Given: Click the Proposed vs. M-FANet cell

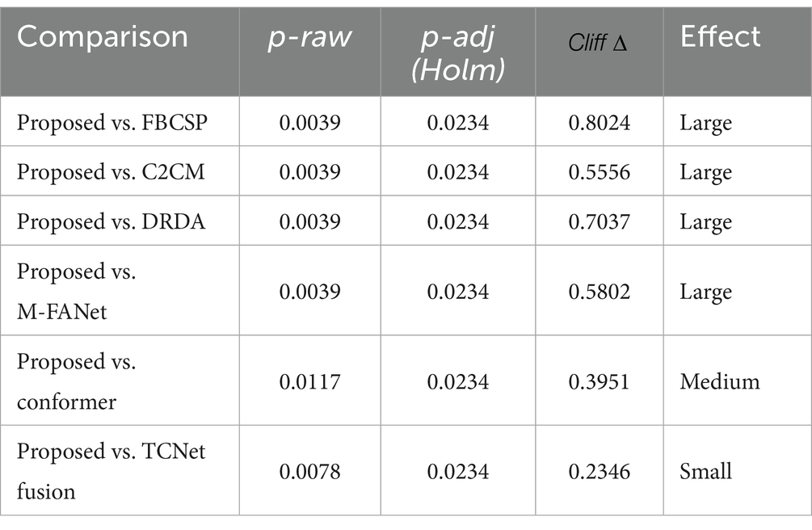Looking at the screenshot, I should 77,291.
